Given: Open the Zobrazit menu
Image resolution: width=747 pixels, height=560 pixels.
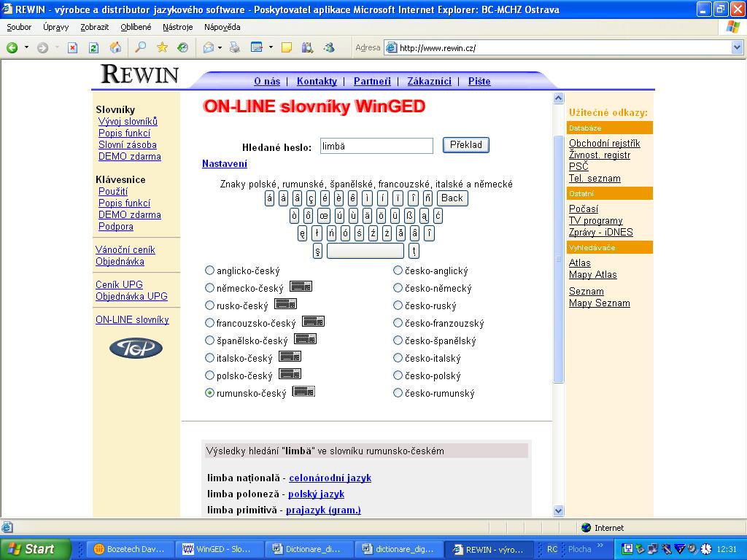Looking at the screenshot, I should point(94,27).
